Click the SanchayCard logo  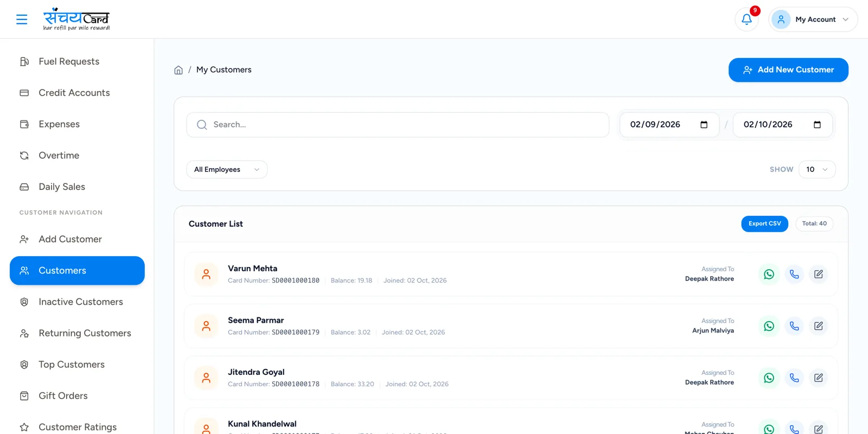point(76,19)
